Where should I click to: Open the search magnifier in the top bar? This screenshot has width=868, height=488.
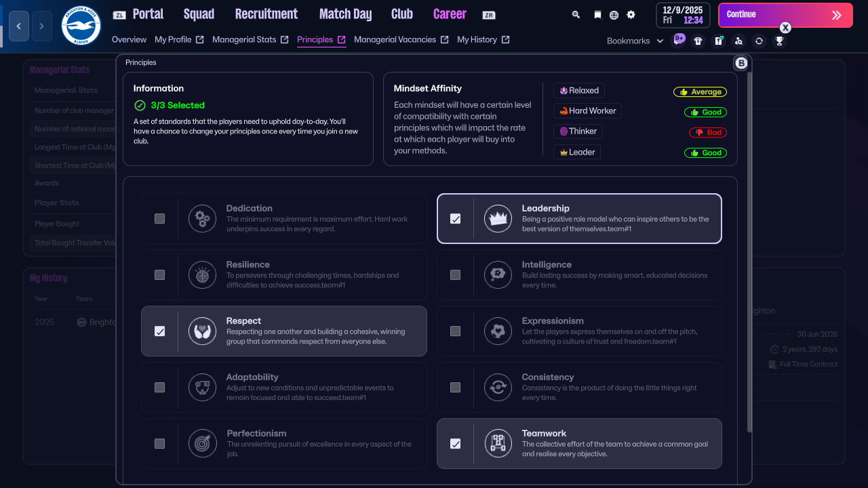click(575, 14)
